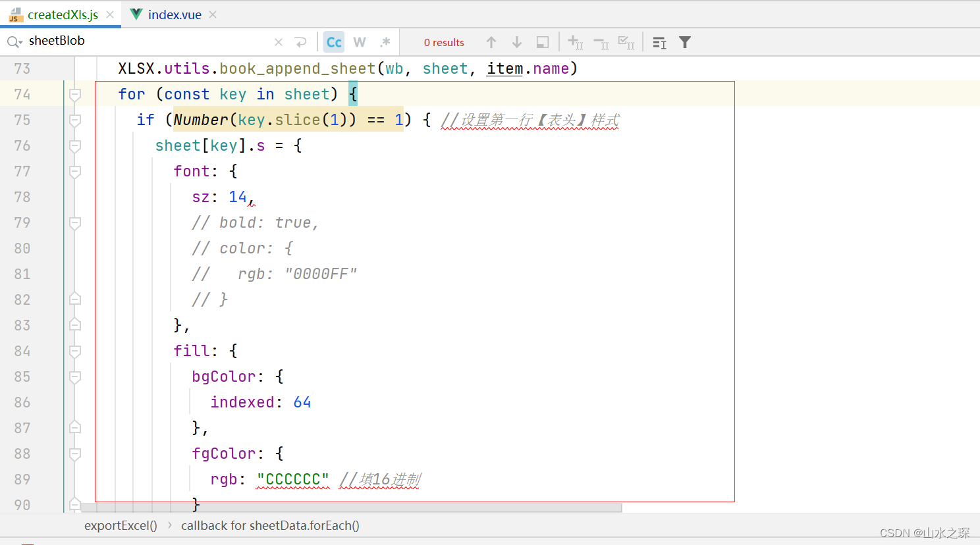The height and width of the screenshot is (545, 980).
Task: Open the search filter options
Action: [x=685, y=42]
